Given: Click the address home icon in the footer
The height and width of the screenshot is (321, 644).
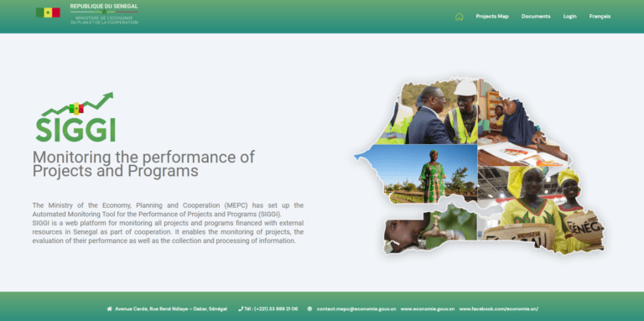Looking at the screenshot, I should tap(109, 309).
